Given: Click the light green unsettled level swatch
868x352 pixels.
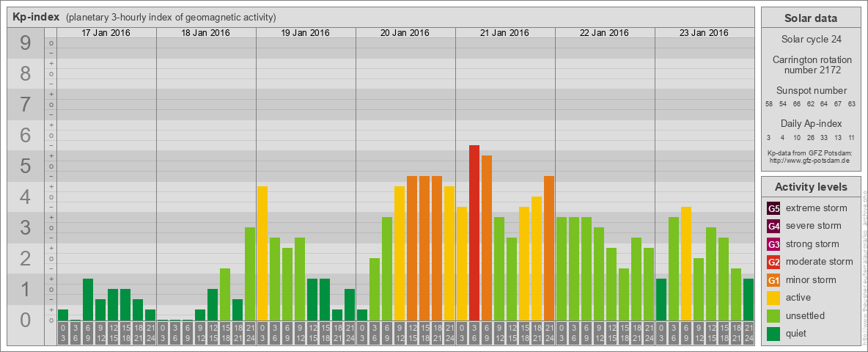Looking at the screenshot, I should point(773,315).
